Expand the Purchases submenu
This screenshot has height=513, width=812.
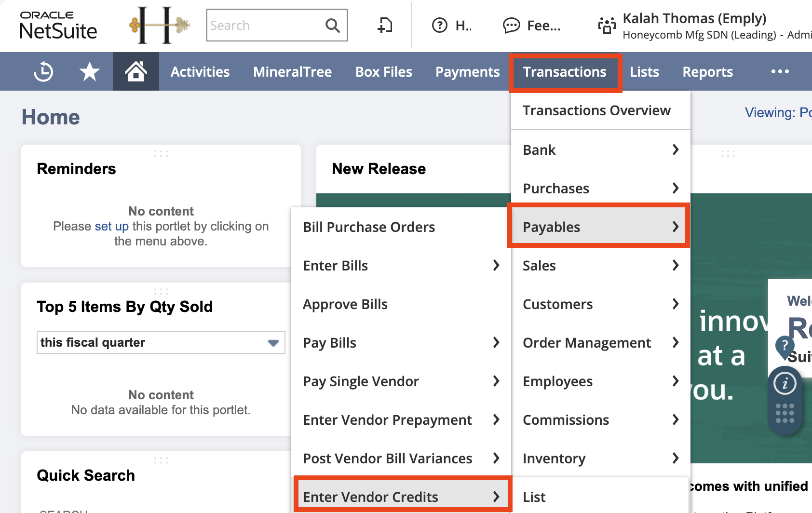click(601, 188)
